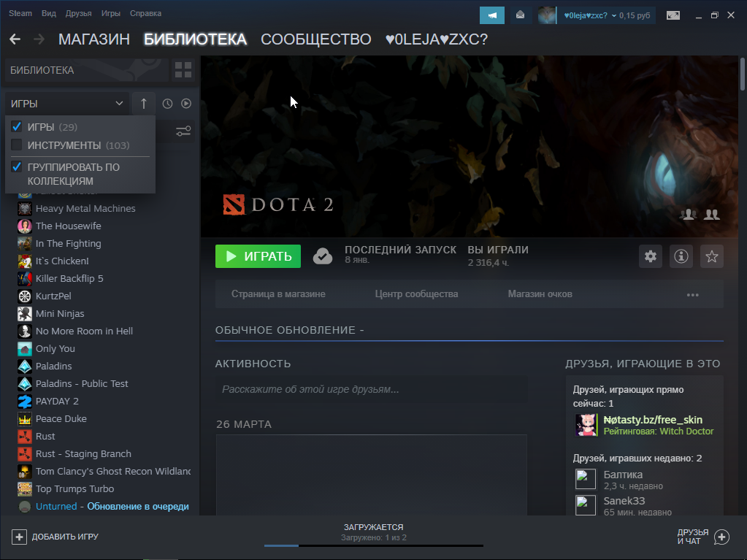Open the inbox envelope icon

pos(520,15)
